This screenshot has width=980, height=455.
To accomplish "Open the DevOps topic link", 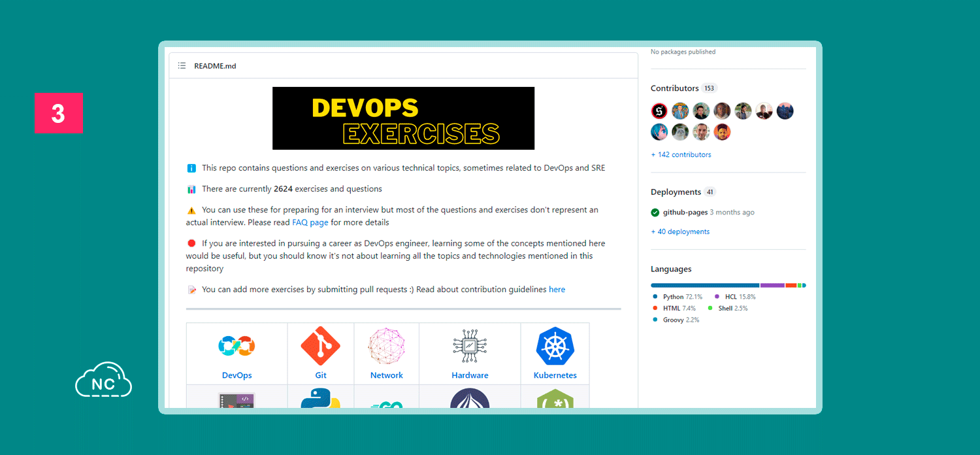I will click(237, 375).
